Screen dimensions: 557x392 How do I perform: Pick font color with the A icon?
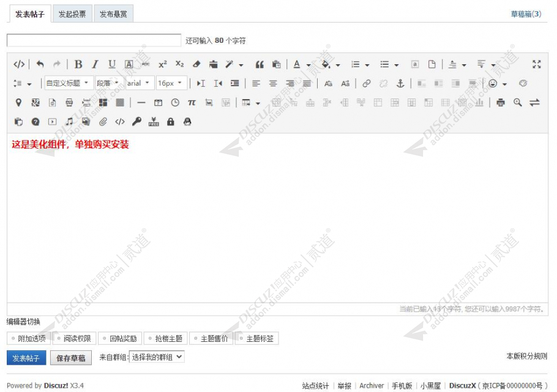297,64
